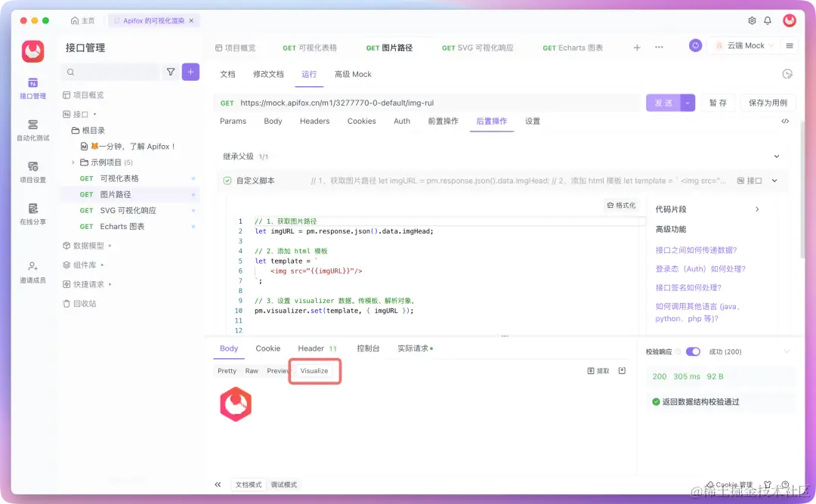Click the filter funnel icon beside search
816x504 pixels.
[172, 72]
